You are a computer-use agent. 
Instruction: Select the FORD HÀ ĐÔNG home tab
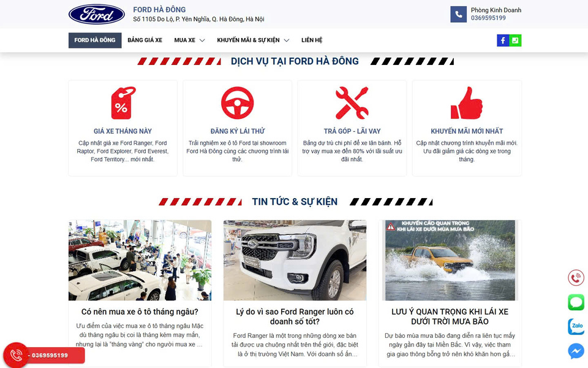click(x=95, y=40)
